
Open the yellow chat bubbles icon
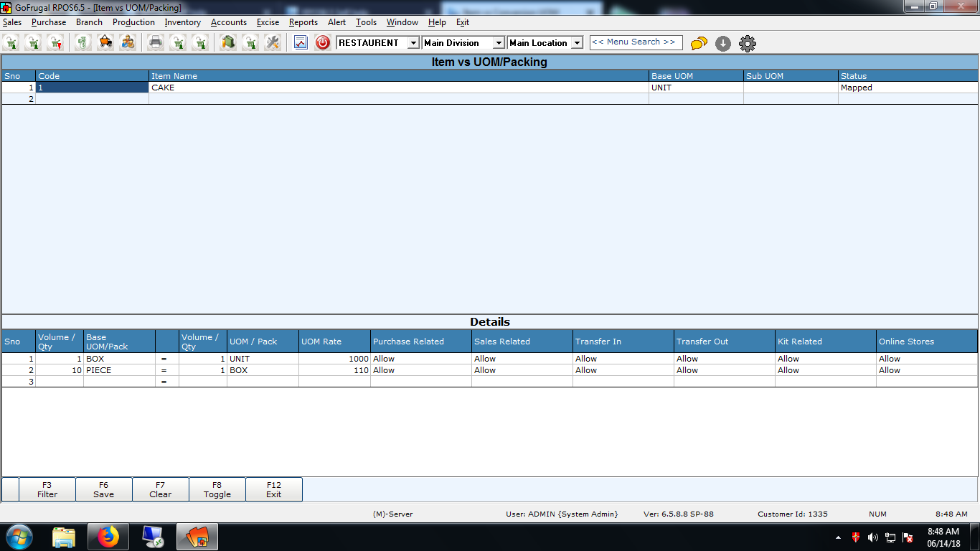point(699,44)
